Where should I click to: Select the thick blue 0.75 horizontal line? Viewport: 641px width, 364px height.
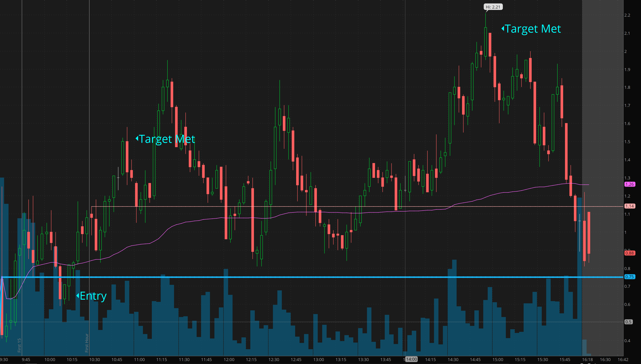click(350, 277)
